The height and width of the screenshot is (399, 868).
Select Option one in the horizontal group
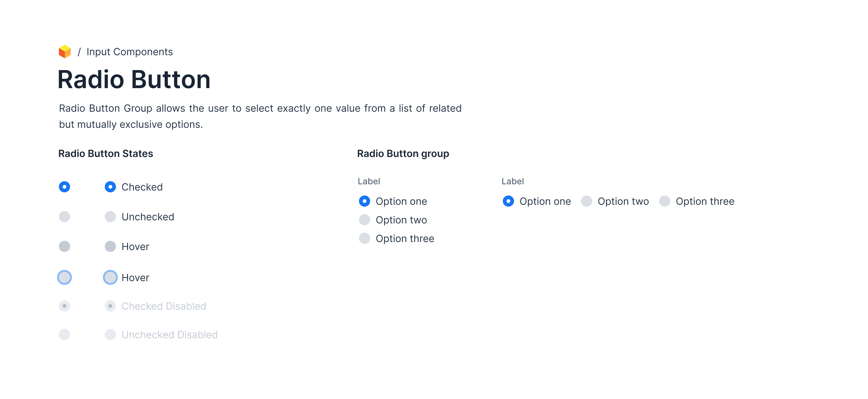508,201
